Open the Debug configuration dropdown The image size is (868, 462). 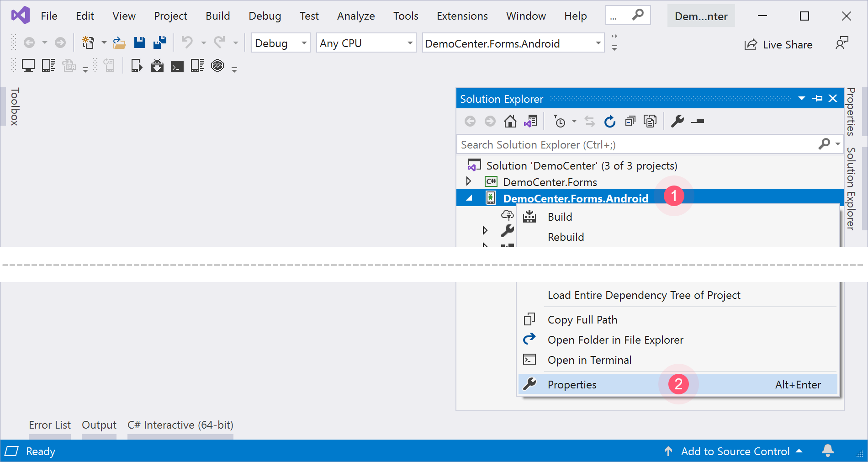click(x=281, y=43)
